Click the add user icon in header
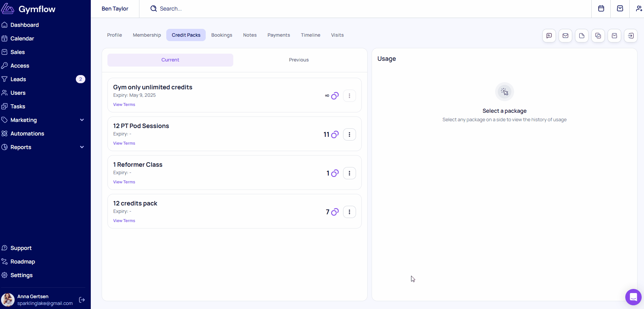The image size is (644, 309). click(x=639, y=8)
